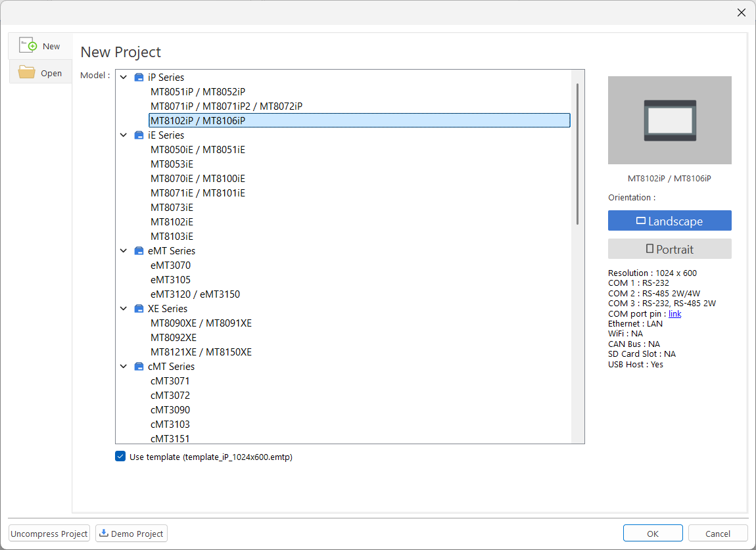Collapse the XE Series tree node
The height and width of the screenshot is (550, 756).
(x=124, y=308)
